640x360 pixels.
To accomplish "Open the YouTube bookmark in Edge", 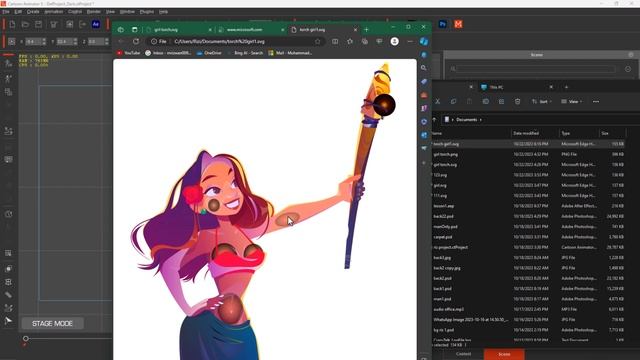I will [128, 53].
